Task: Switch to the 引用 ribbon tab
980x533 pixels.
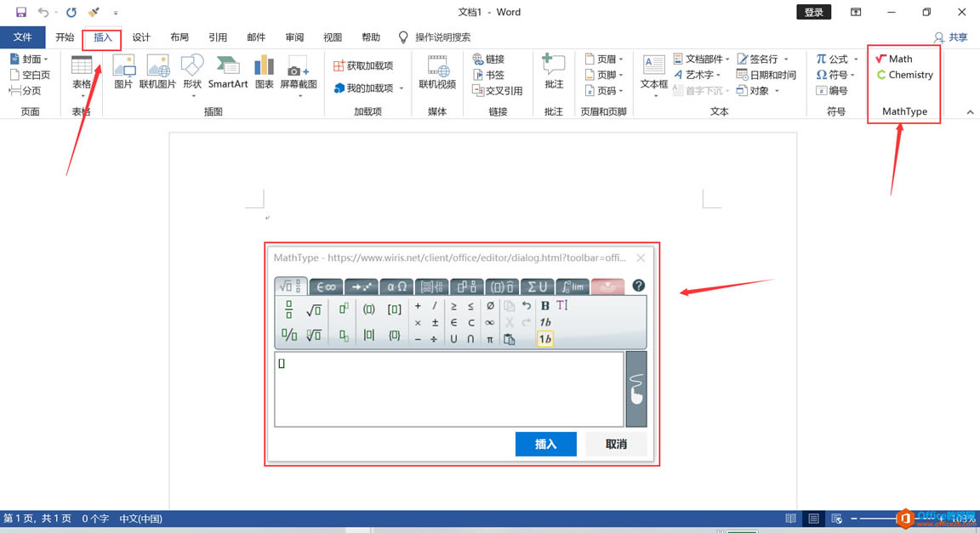Action: pyautogui.click(x=218, y=37)
